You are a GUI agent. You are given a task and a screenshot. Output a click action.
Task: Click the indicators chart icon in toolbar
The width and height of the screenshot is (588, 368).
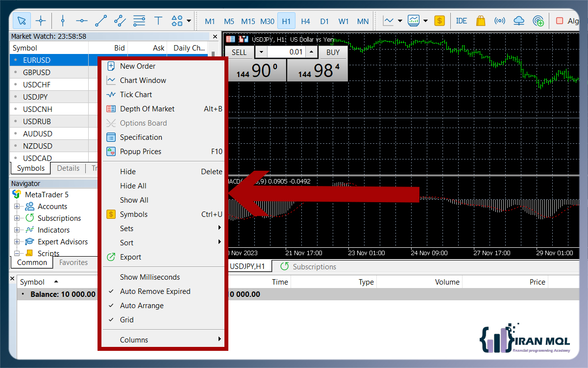click(414, 21)
